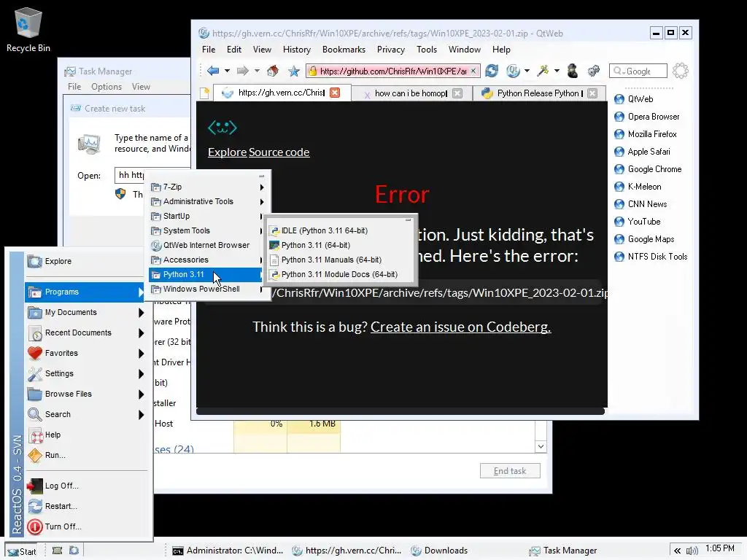The height and width of the screenshot is (560, 747).
Task: Expand System Tools submenu
Action: 206,230
